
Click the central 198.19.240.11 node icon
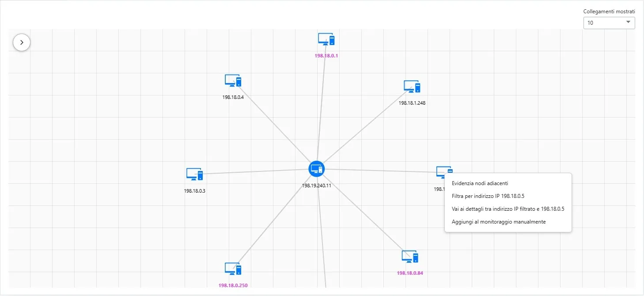[316, 169]
